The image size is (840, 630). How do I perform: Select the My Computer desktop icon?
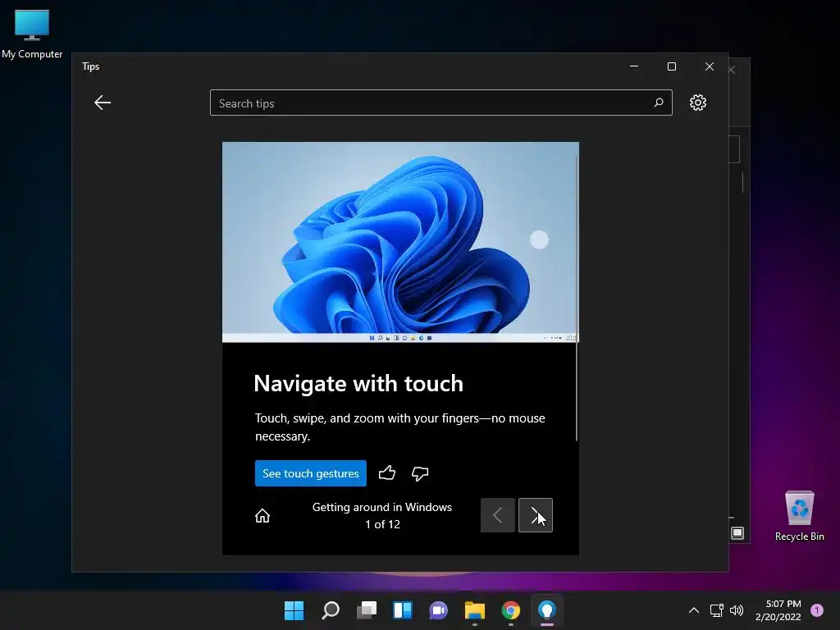[32, 34]
